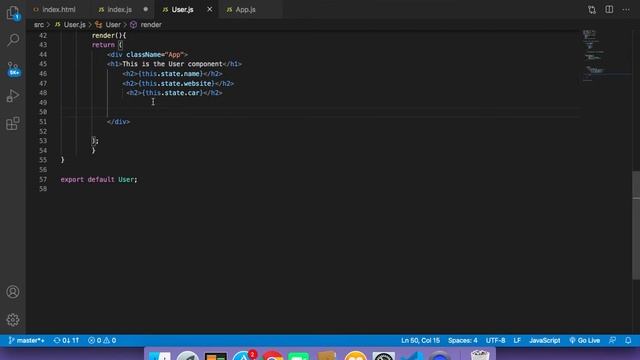Click the master* git branch indicator

click(x=27, y=340)
